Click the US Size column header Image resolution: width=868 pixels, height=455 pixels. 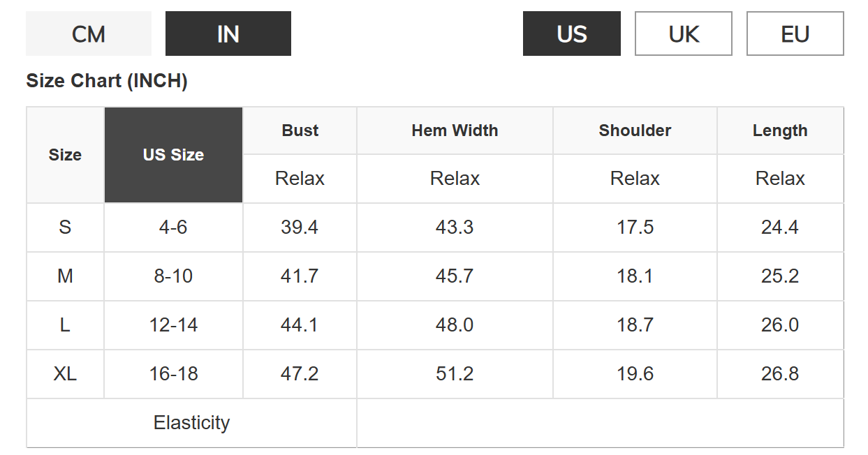(x=174, y=155)
